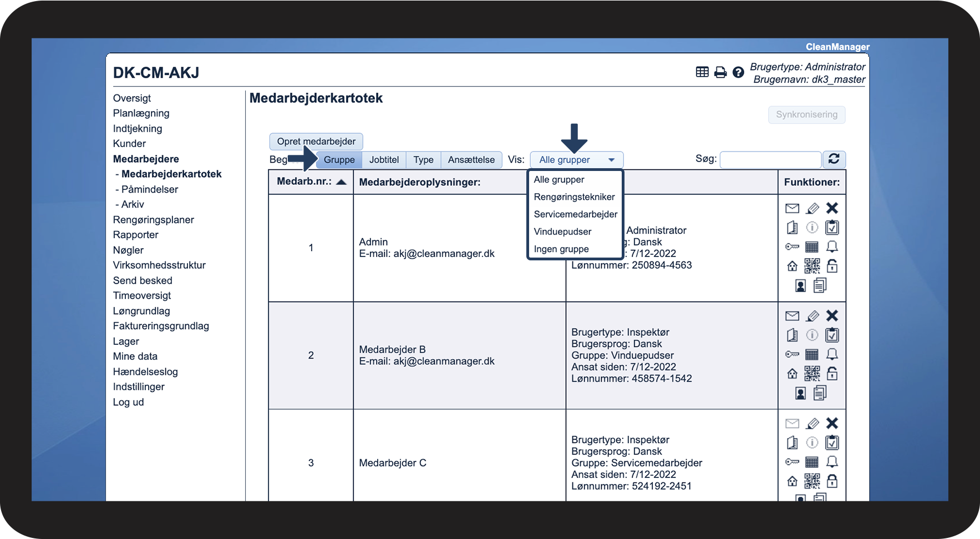
Task: Click the bell icon for Medarbejder B
Action: click(x=832, y=354)
